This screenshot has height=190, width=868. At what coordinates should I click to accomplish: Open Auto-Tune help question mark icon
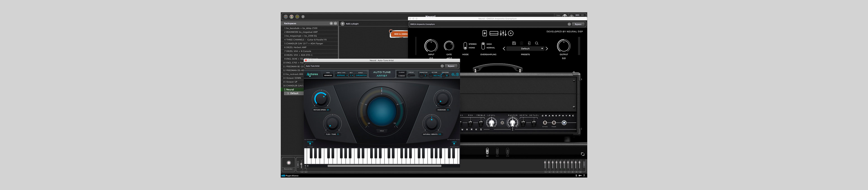click(x=457, y=74)
